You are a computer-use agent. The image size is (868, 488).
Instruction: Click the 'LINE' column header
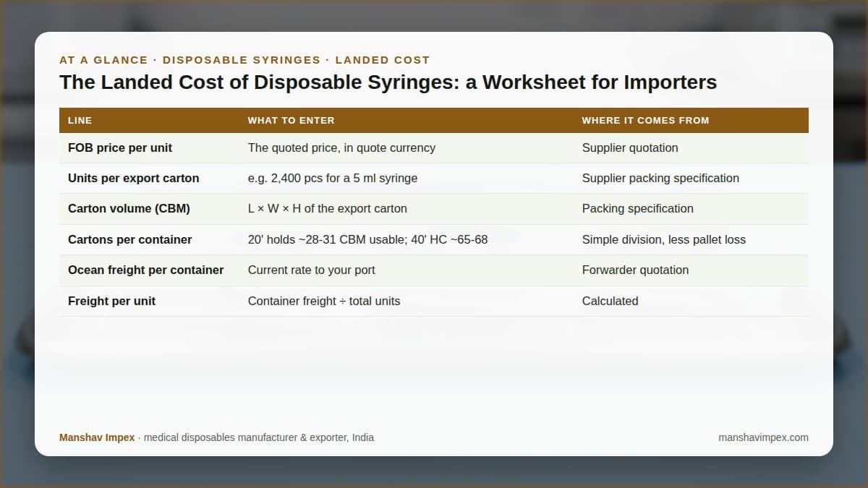click(80, 120)
